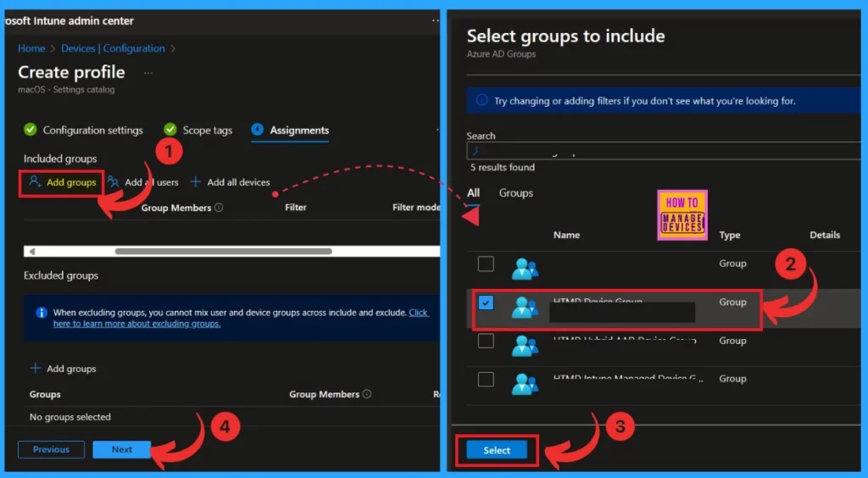The image size is (868, 478).
Task: Click the info icon beside included Group Members
Action: coord(219,208)
